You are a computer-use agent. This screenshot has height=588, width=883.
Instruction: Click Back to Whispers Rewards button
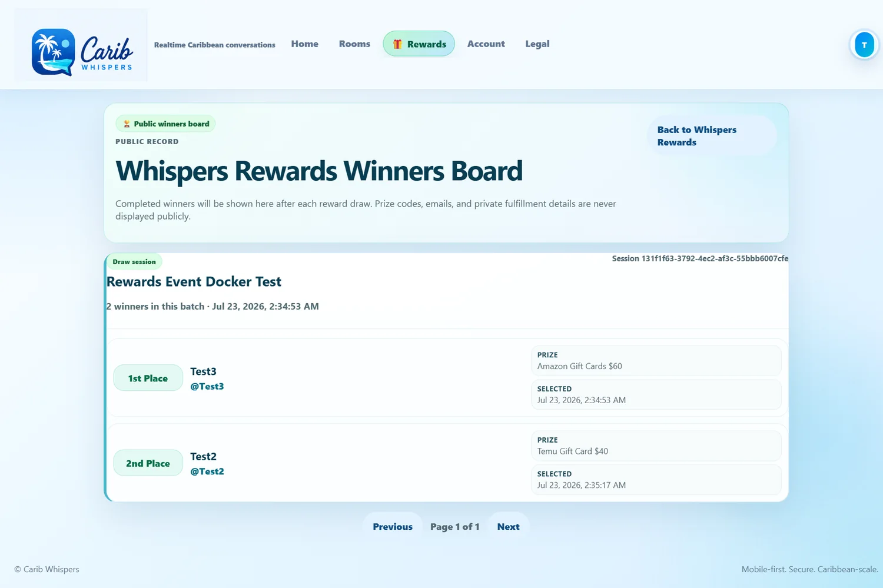click(x=712, y=136)
